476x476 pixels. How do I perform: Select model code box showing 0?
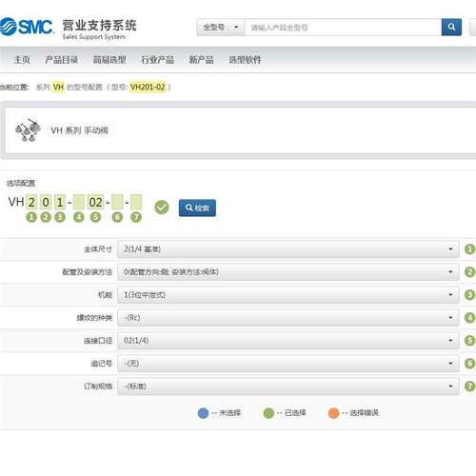coord(46,203)
